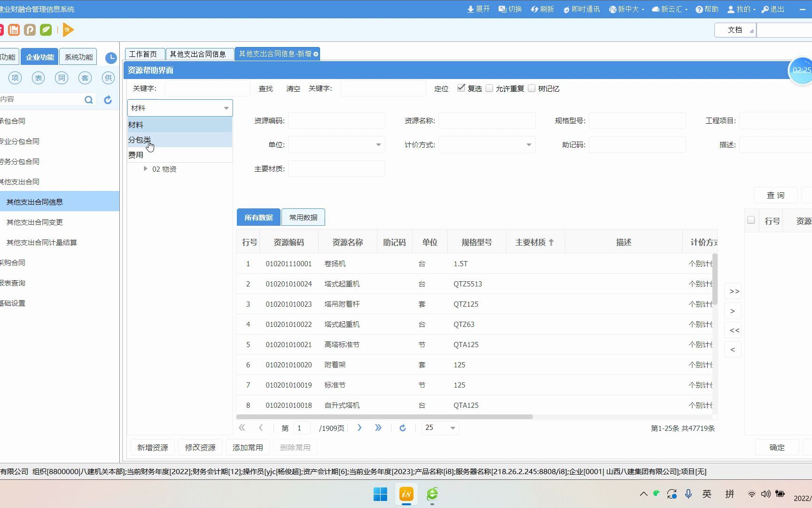Enable the 树记忆 checkbox

tap(531, 88)
